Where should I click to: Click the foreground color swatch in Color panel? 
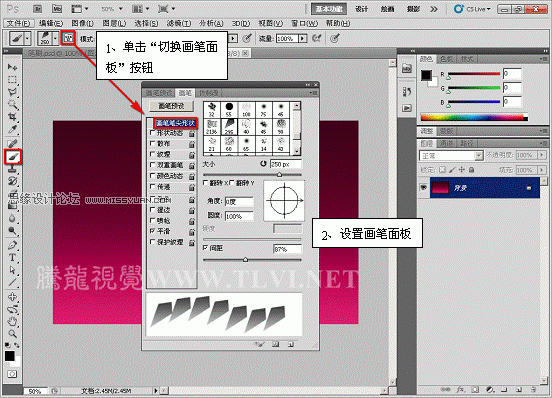pos(426,75)
